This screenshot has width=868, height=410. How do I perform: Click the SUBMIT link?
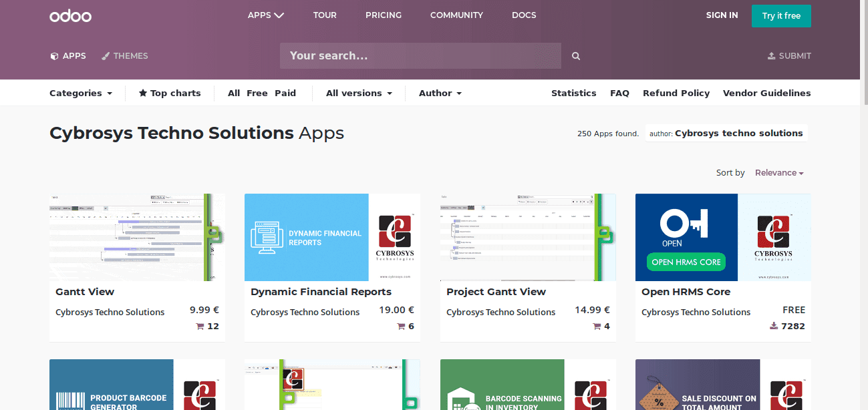click(x=789, y=56)
